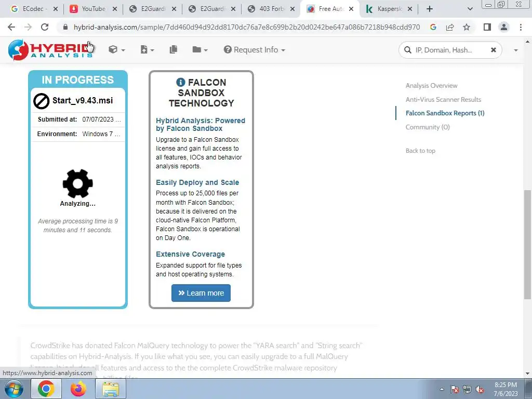Click the address bar URL

tap(247, 27)
